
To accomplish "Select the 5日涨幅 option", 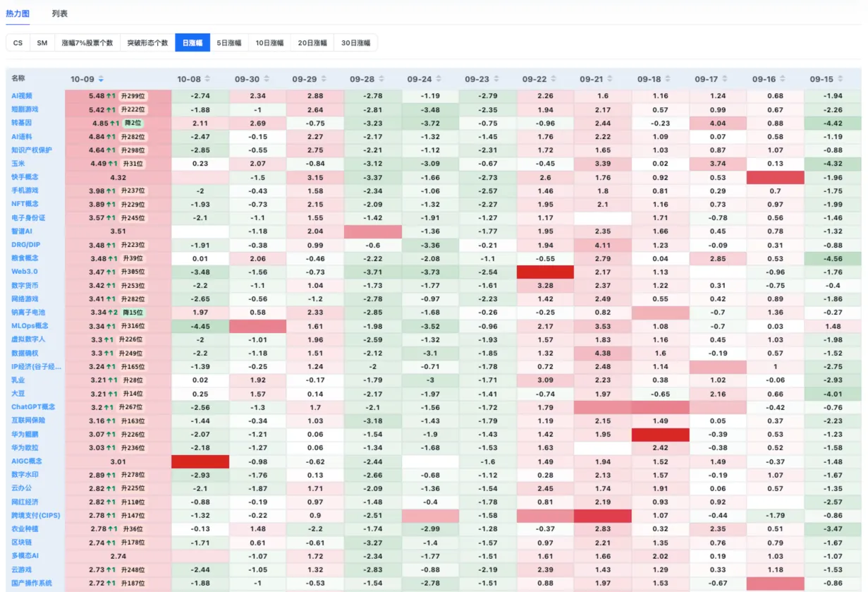I will coord(228,43).
